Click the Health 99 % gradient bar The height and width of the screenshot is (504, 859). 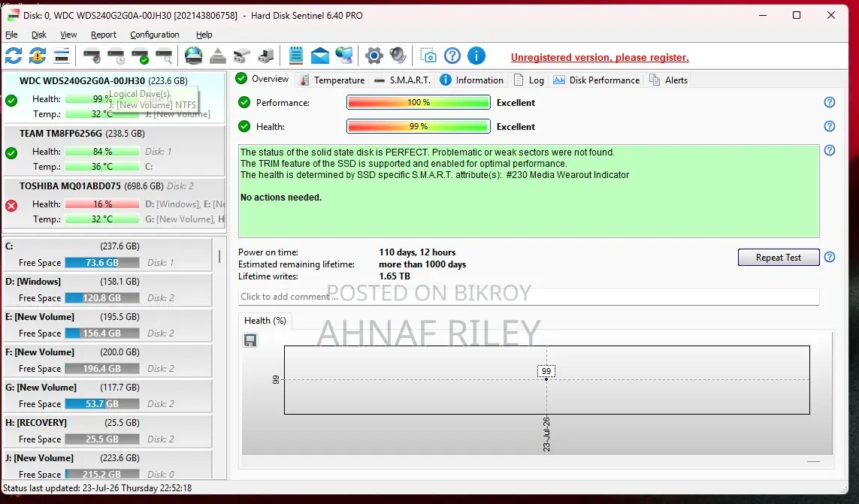(419, 126)
